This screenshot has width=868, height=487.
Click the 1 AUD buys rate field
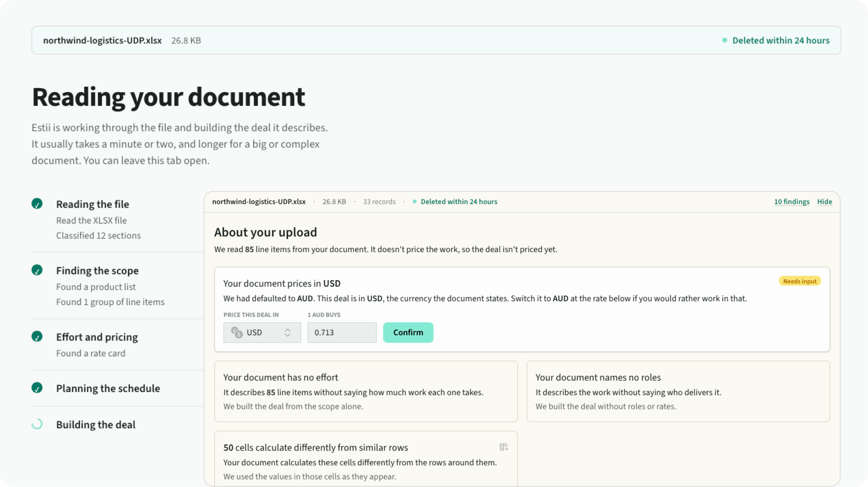point(342,332)
